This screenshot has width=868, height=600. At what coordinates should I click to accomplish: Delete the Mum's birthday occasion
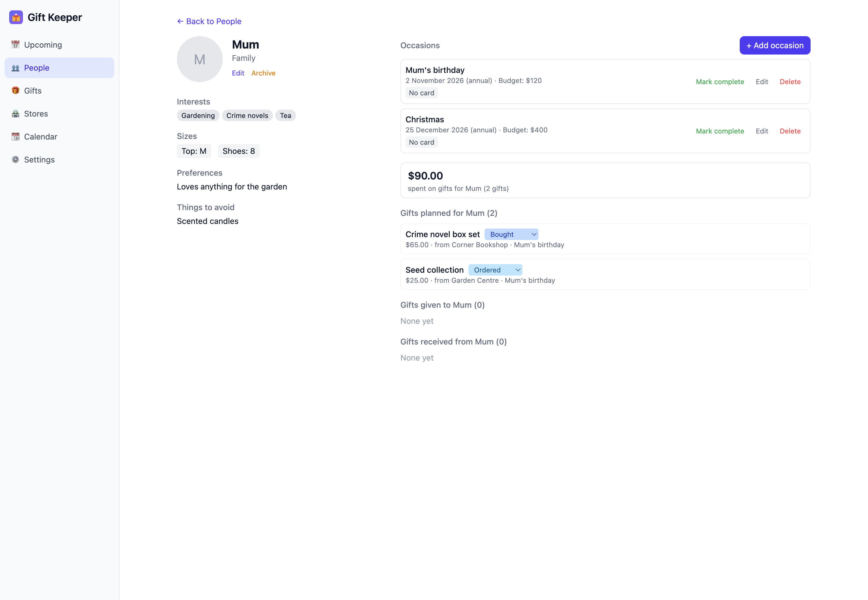[790, 82]
